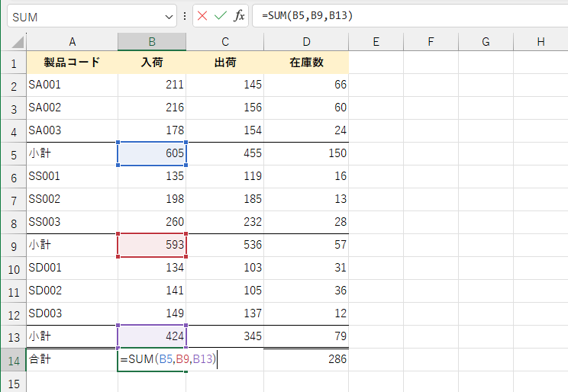Select cell with value 232

[225, 222]
